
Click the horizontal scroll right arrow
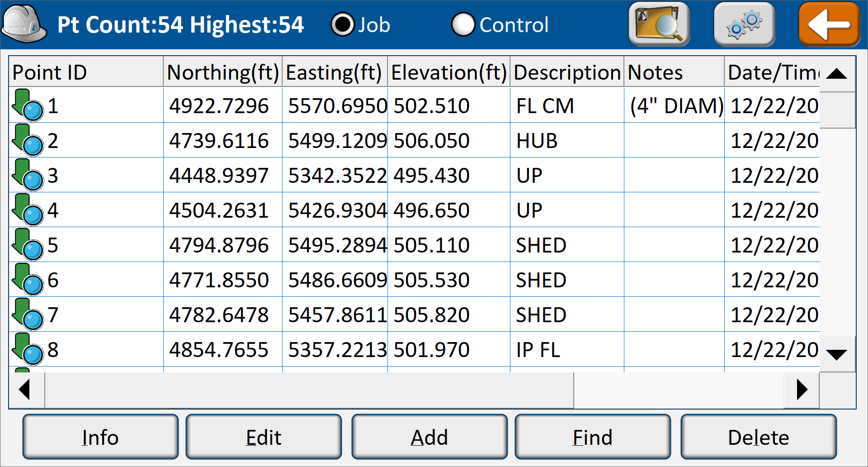tap(802, 390)
